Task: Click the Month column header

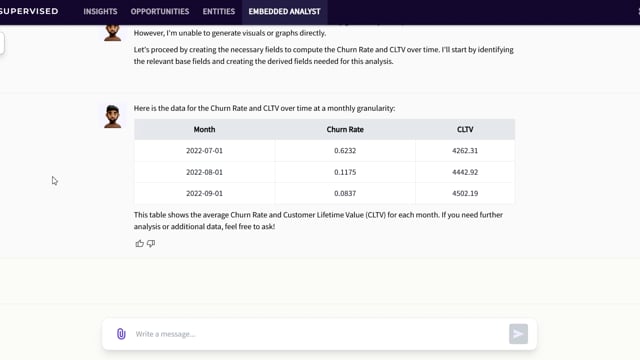Action: pyautogui.click(x=204, y=129)
